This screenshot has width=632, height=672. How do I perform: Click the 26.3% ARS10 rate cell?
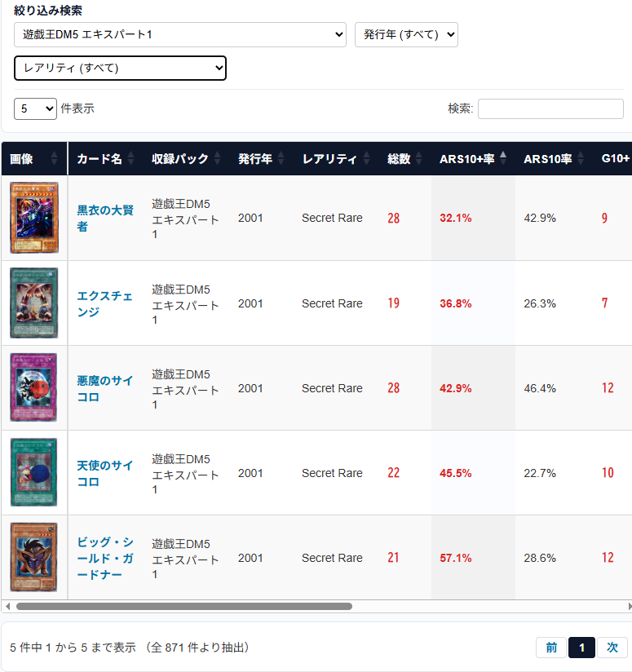click(540, 304)
